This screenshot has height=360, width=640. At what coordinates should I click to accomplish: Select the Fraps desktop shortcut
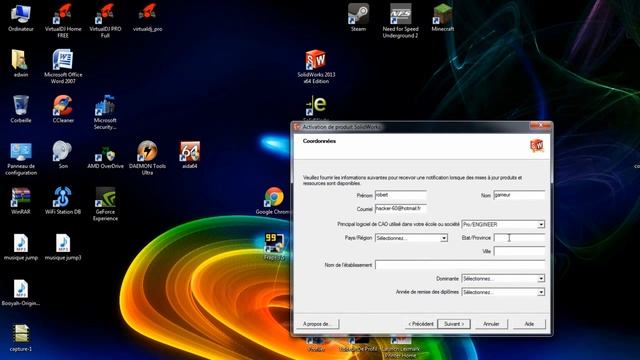[x=274, y=247]
